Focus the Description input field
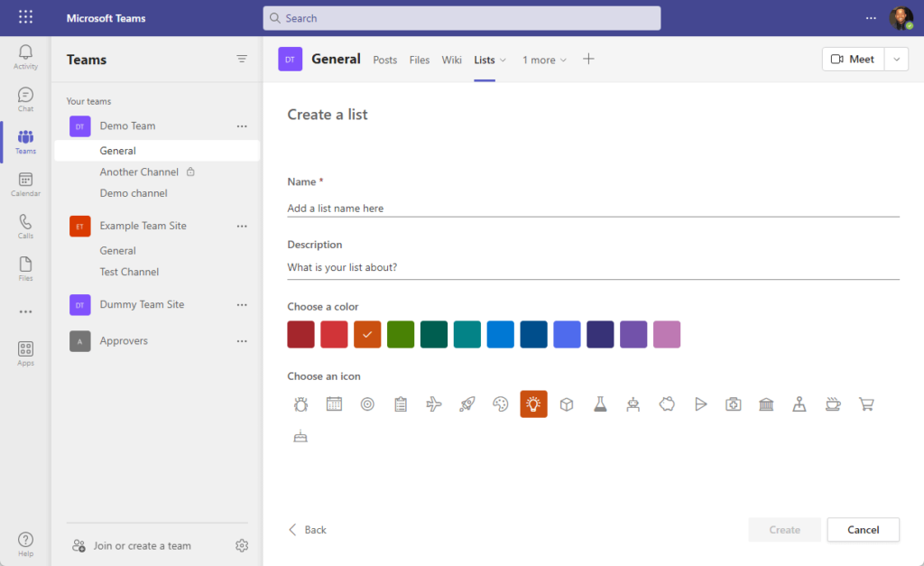The image size is (924, 566). point(594,268)
